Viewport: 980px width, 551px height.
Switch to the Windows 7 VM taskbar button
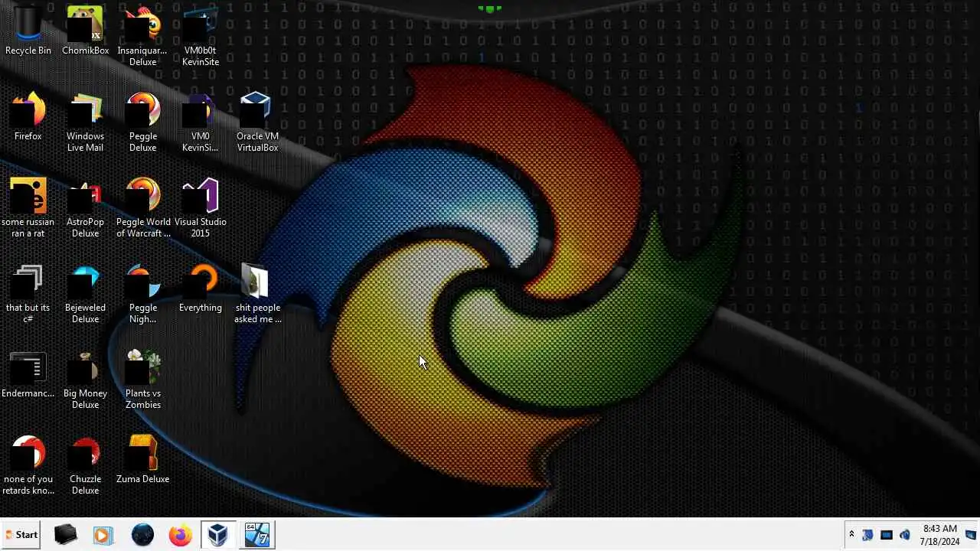[x=257, y=535]
